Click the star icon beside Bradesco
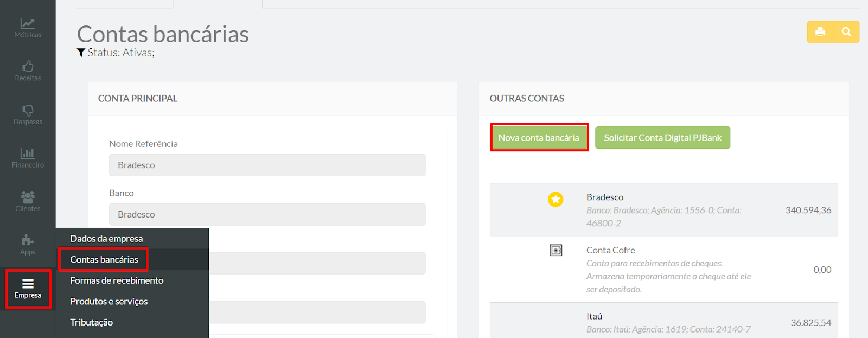This screenshot has height=338, width=868. [556, 200]
